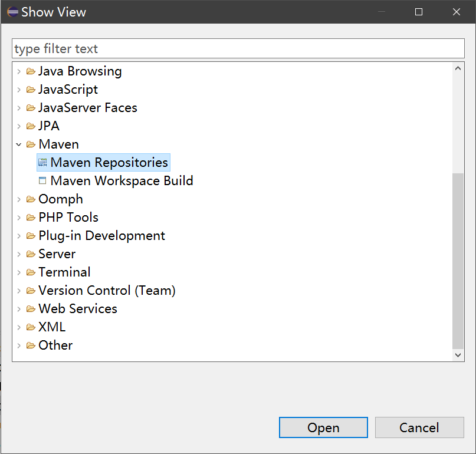Viewport: 476px width, 454px height.
Task: Select the XML category label
Action: 52,327
